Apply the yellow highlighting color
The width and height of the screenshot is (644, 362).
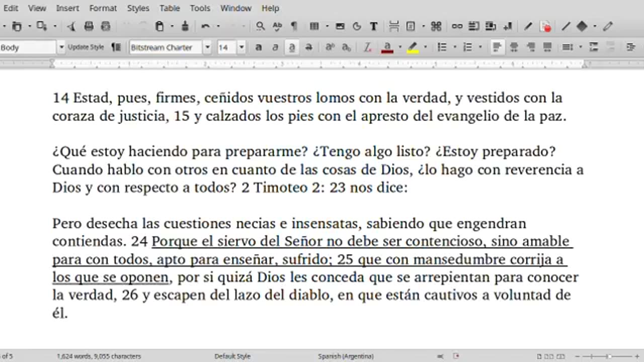point(413,47)
